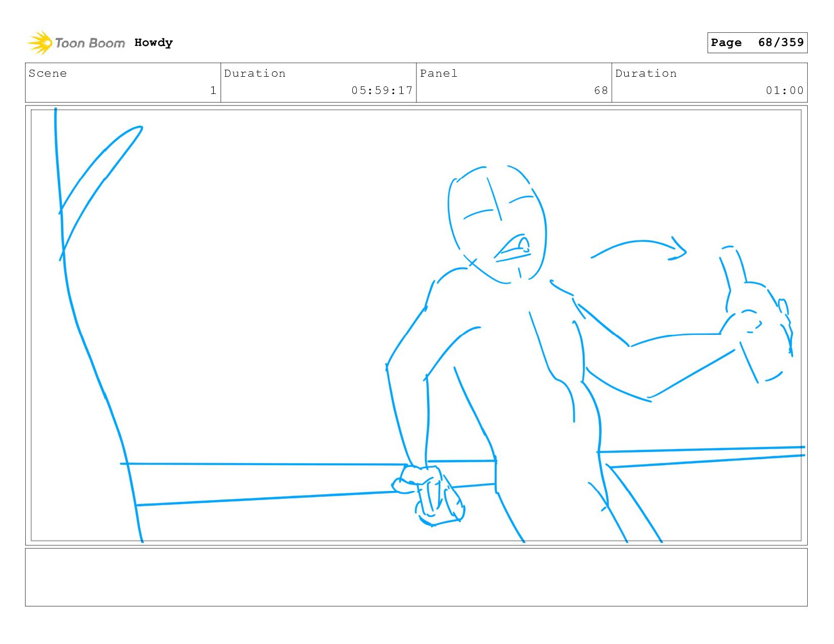Click the 'Scene' header label

48,73
